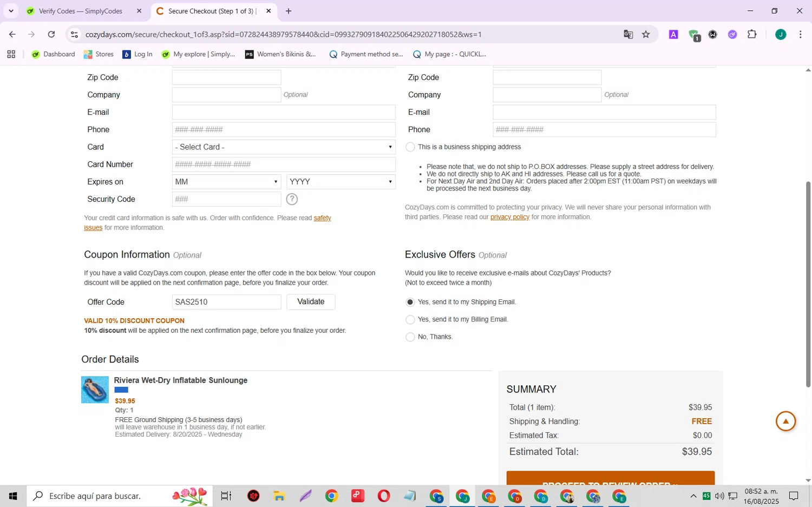Focus the Security Code input field
812x507 pixels.
pyautogui.click(x=226, y=199)
